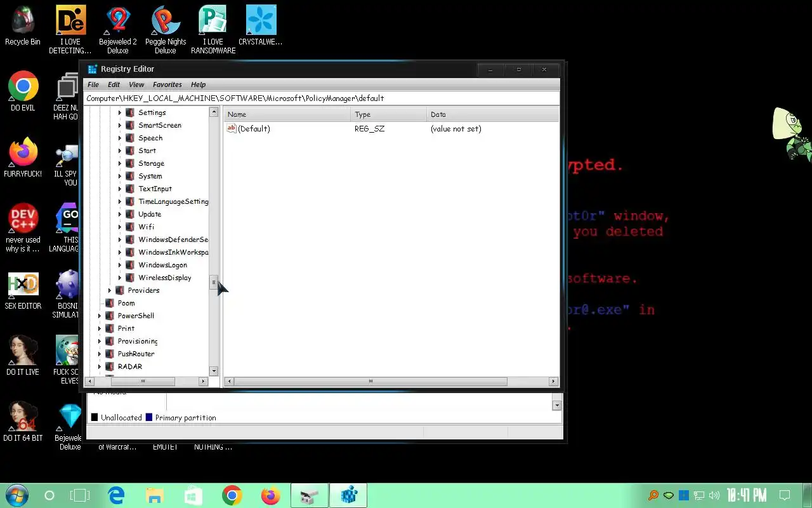Open Microsoft Store from the taskbar
Viewport: 812px width, 508px height.
(193, 495)
